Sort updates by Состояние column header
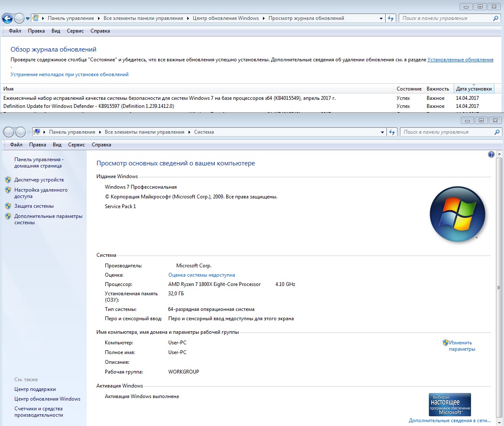This screenshot has height=426, width=504. tap(409, 89)
